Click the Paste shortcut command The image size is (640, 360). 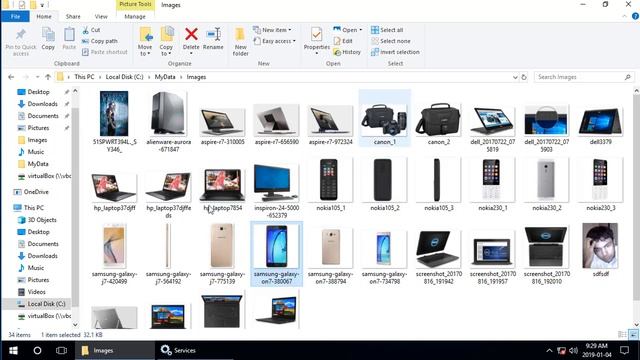click(x=104, y=52)
